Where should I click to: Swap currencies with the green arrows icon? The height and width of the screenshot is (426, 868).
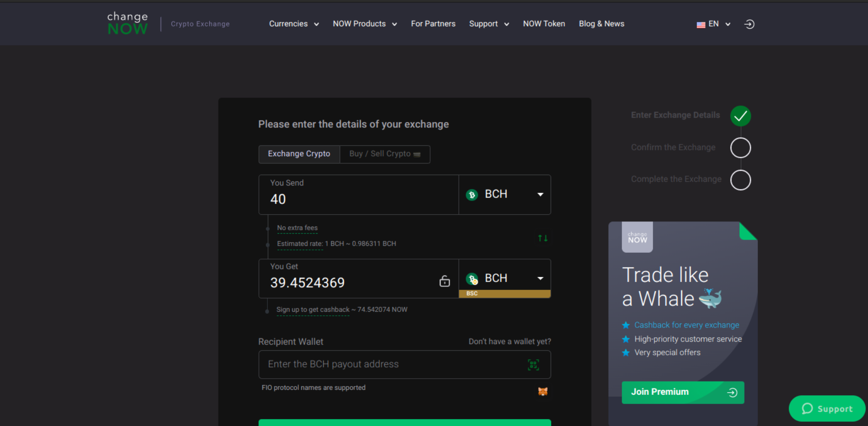[x=543, y=238]
